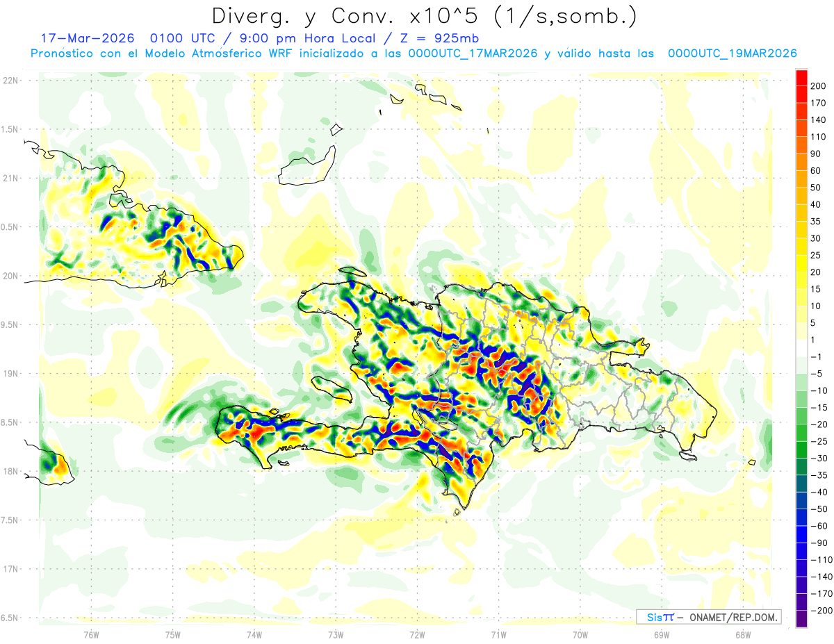Click the '20N' latitude label
Image resolution: width=834 pixels, height=644 pixels.
(10, 276)
